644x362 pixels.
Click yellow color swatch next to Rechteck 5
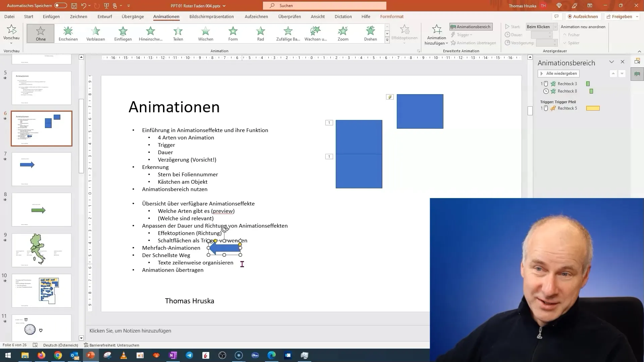[x=594, y=108]
